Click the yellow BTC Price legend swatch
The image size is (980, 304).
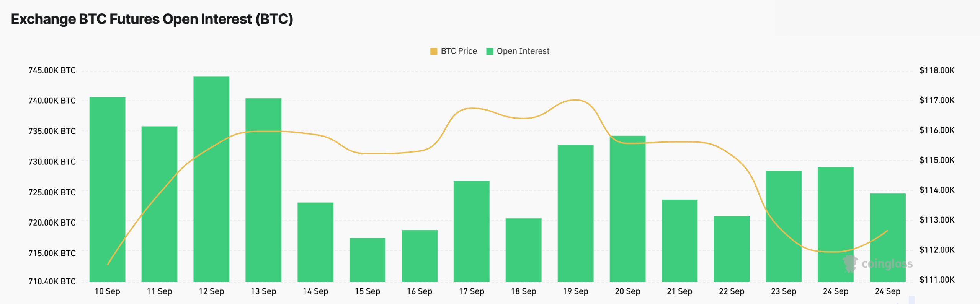(433, 51)
